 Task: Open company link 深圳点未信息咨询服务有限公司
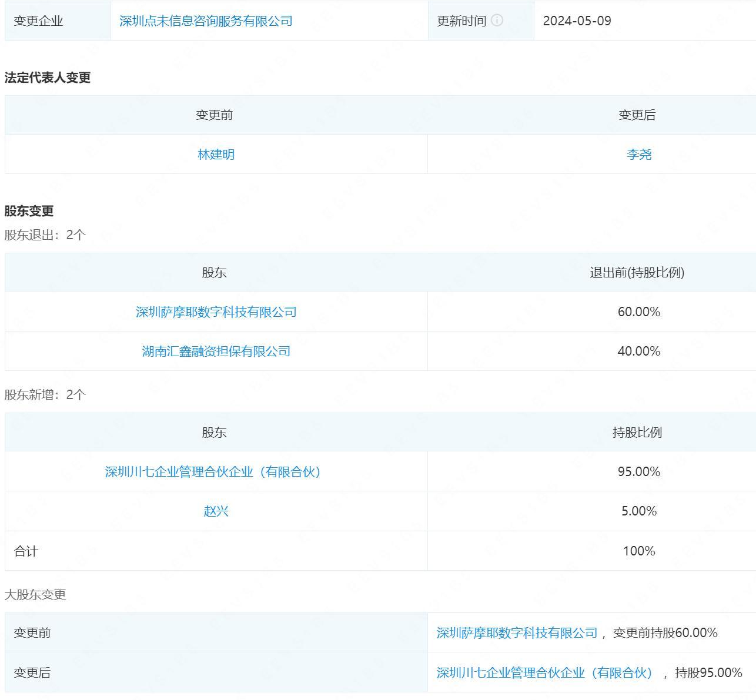pos(206,21)
